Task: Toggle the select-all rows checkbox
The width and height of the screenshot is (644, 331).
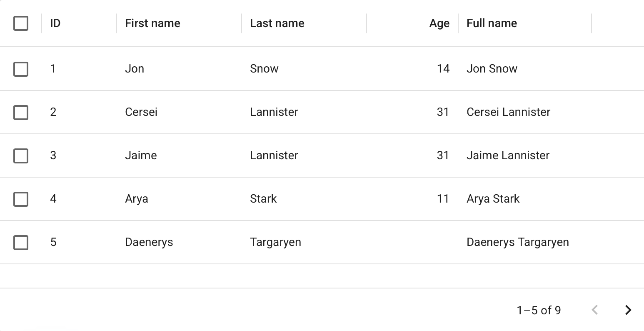Action: 21,23
